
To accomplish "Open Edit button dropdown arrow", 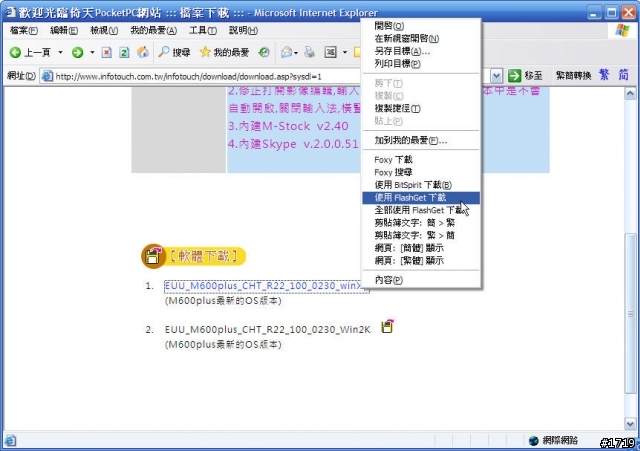I will (345, 52).
